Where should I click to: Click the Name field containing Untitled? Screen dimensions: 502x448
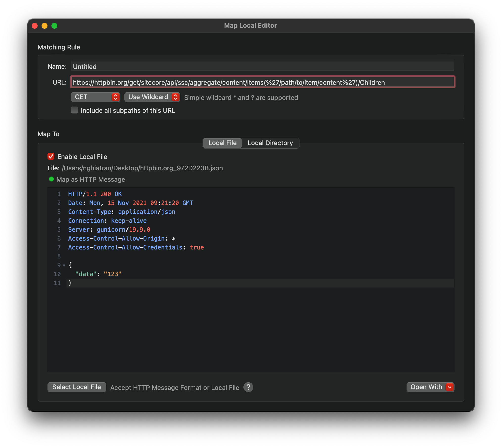[262, 67]
